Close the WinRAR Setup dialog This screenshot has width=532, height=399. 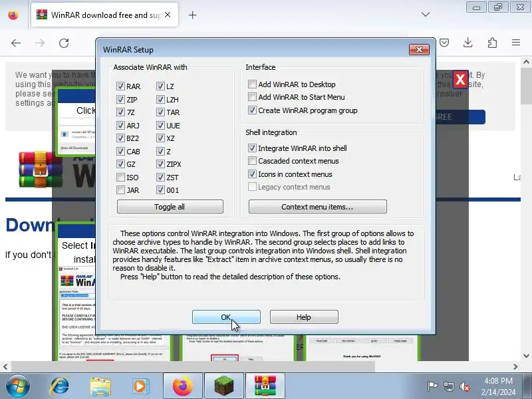[419, 50]
